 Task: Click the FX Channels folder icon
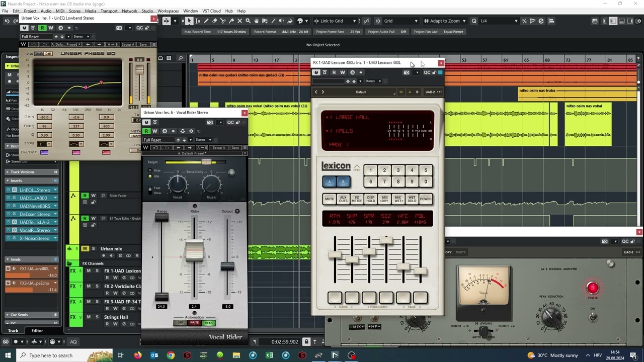[x=70, y=263]
